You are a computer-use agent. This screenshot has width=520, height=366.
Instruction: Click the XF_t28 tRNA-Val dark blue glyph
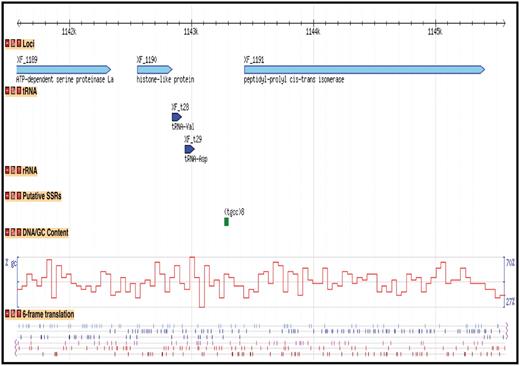177,117
